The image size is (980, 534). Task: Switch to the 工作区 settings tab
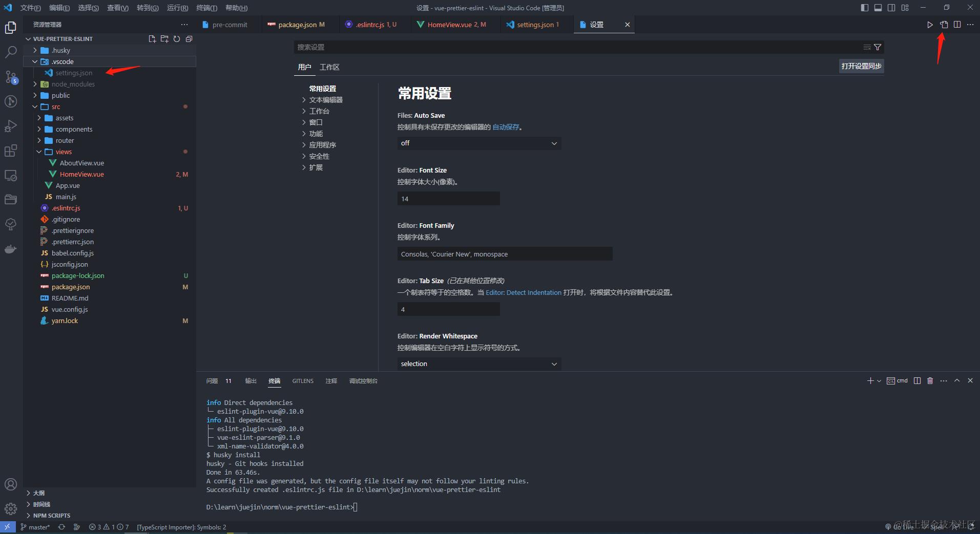click(x=329, y=67)
